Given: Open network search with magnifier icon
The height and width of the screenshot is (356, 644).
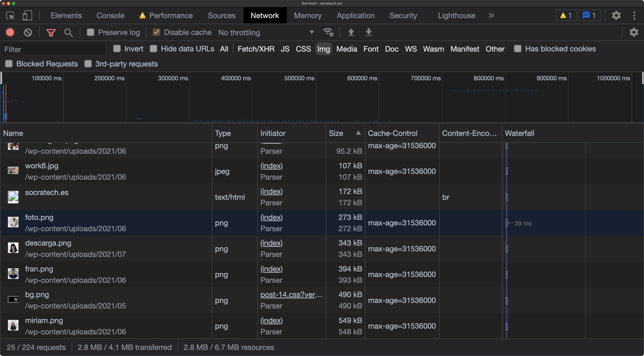Looking at the screenshot, I should (x=68, y=32).
